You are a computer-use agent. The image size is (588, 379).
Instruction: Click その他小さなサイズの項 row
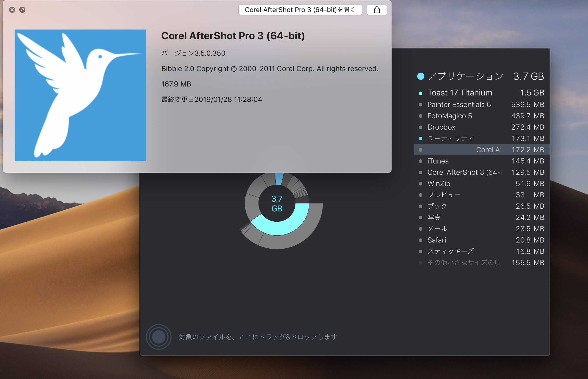(482, 263)
